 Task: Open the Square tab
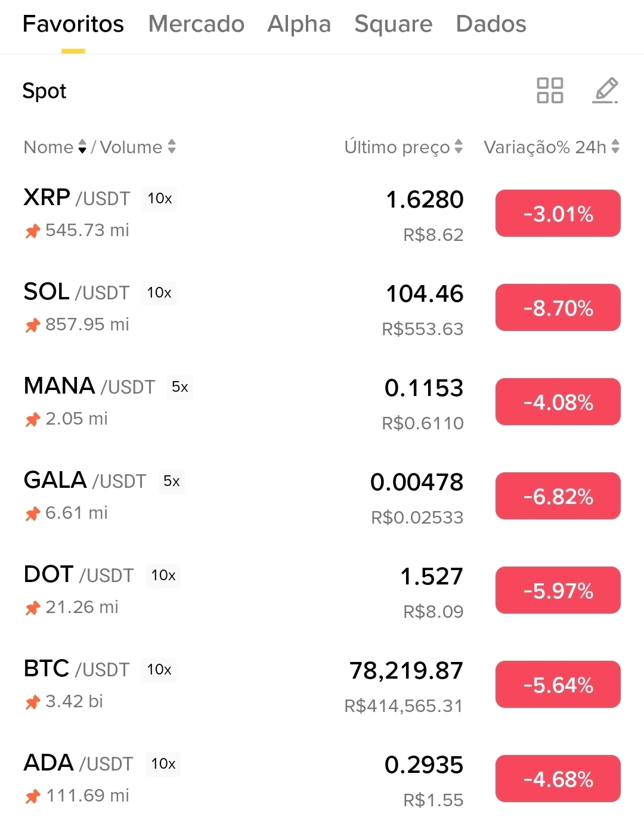394,24
